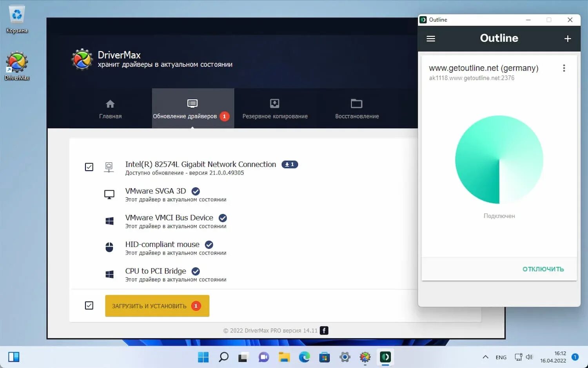This screenshot has height=368, width=588.
Task: Select the Intel(R) 82574L Gigabit Network Connection entry
Action: tap(201, 164)
